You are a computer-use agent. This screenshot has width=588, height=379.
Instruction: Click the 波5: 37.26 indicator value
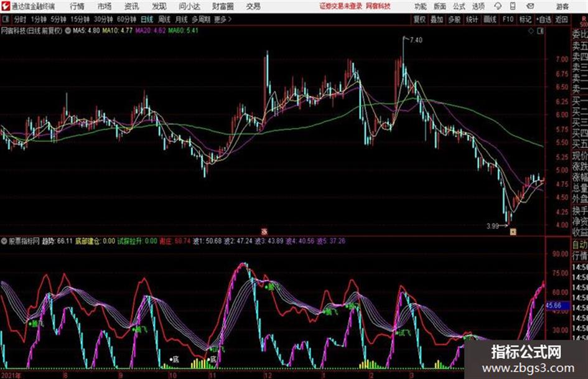[x=331, y=241]
